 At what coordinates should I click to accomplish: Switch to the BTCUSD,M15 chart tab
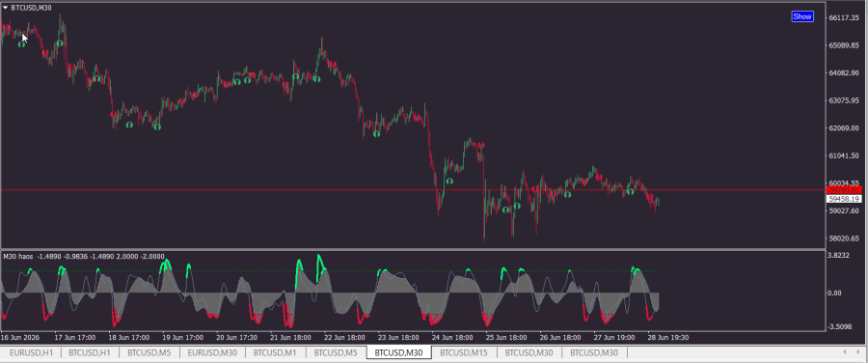[x=464, y=352]
